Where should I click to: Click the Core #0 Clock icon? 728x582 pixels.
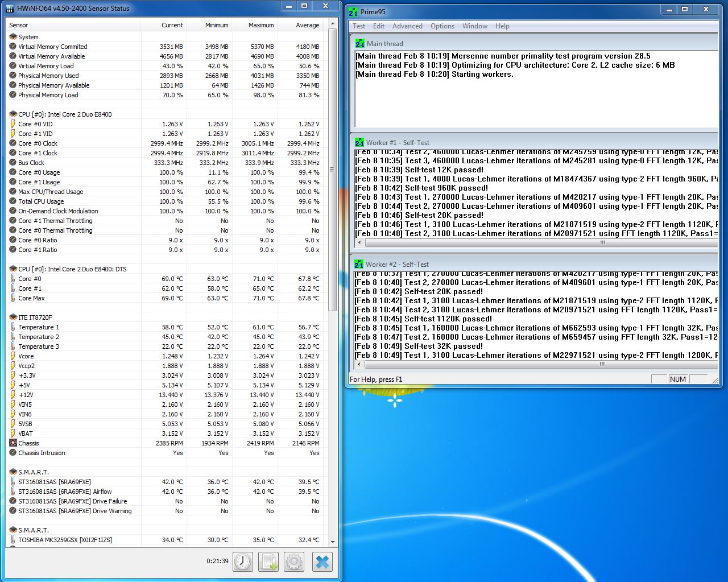[13, 143]
